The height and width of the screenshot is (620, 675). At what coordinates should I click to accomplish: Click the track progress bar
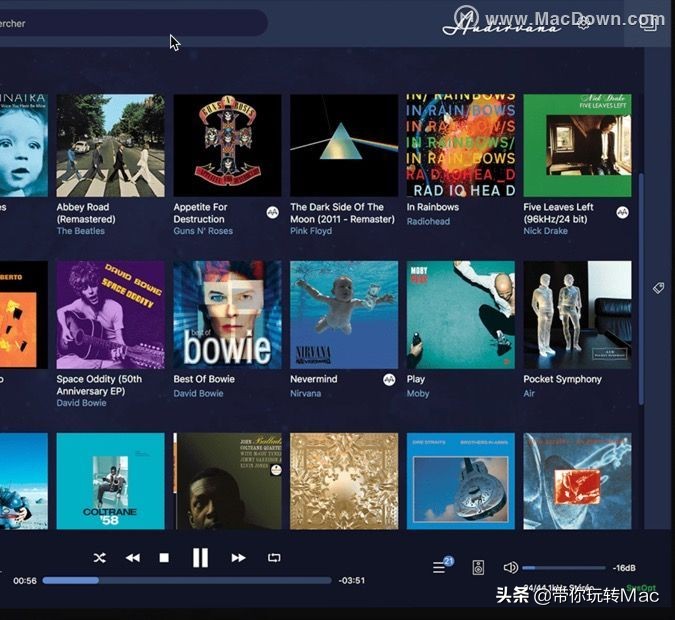click(187, 580)
